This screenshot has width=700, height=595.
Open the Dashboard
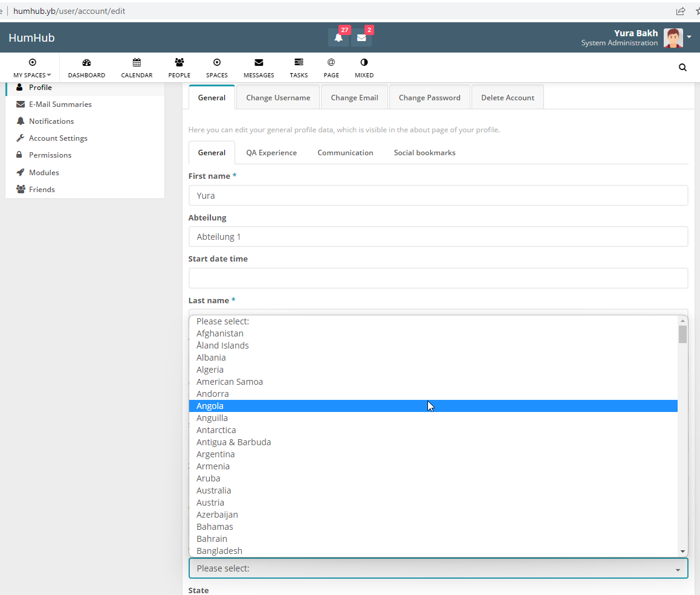coord(86,66)
